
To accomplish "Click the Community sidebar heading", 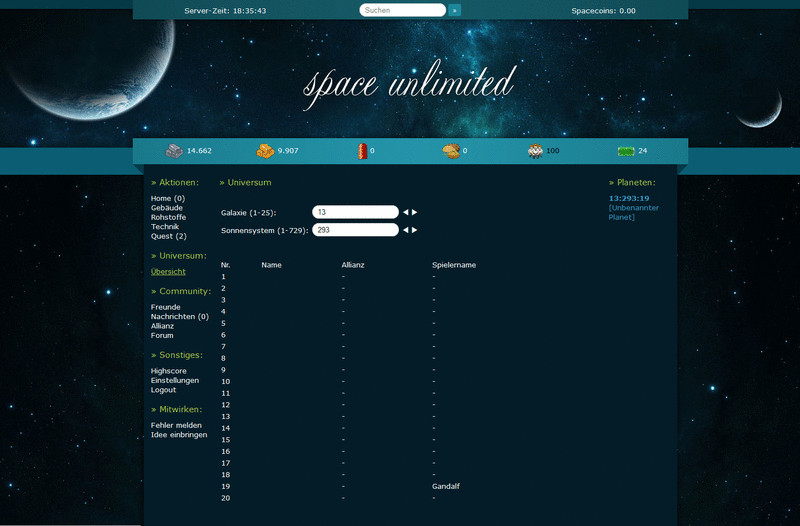I will click(x=181, y=291).
